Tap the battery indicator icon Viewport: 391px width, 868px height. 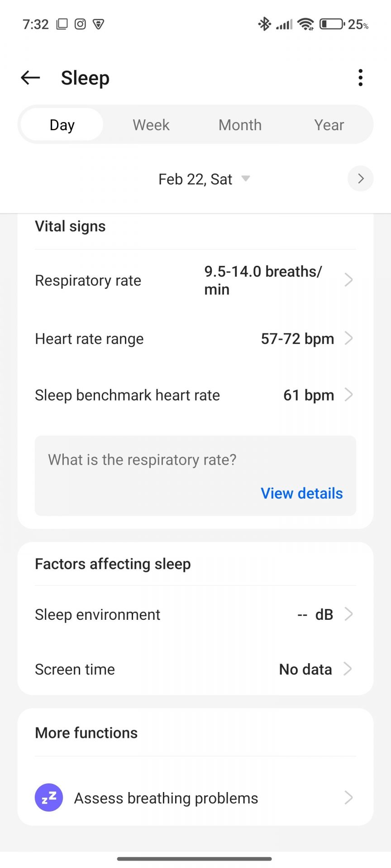(332, 24)
